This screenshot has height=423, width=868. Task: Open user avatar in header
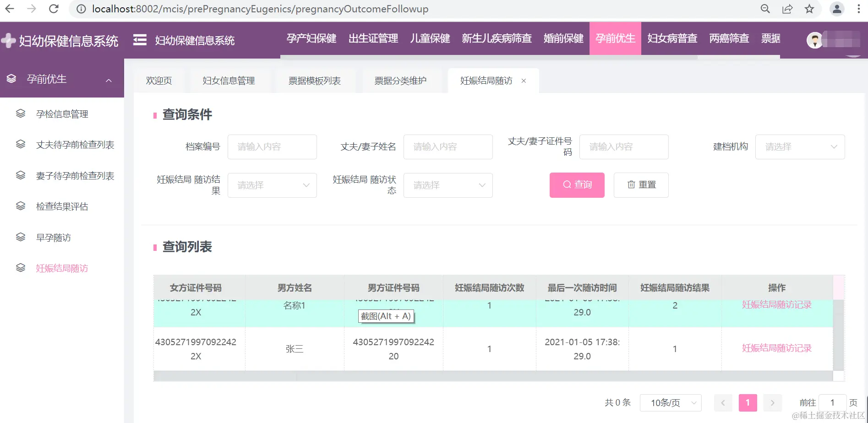(x=814, y=40)
